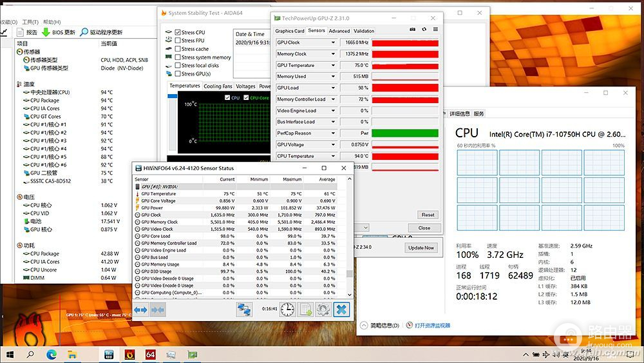This screenshot has height=363, width=644.
Task: Toggle CPU graph legend checkbox
Action: [227, 97]
